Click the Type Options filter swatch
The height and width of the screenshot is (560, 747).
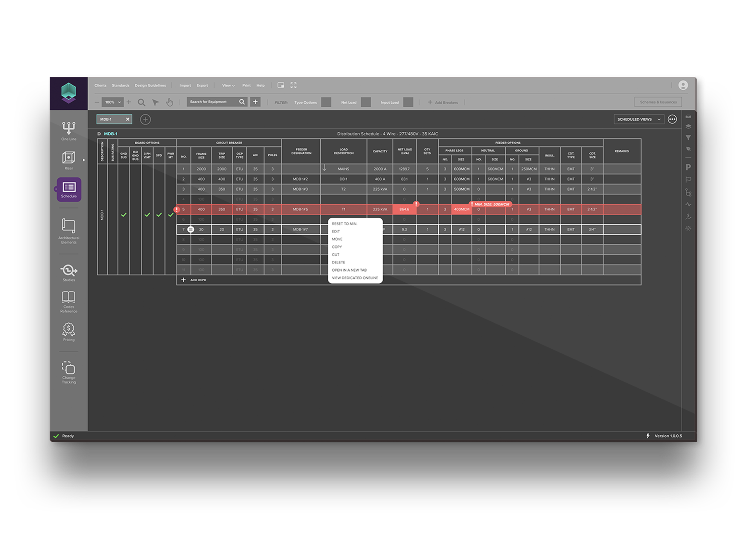click(x=326, y=102)
